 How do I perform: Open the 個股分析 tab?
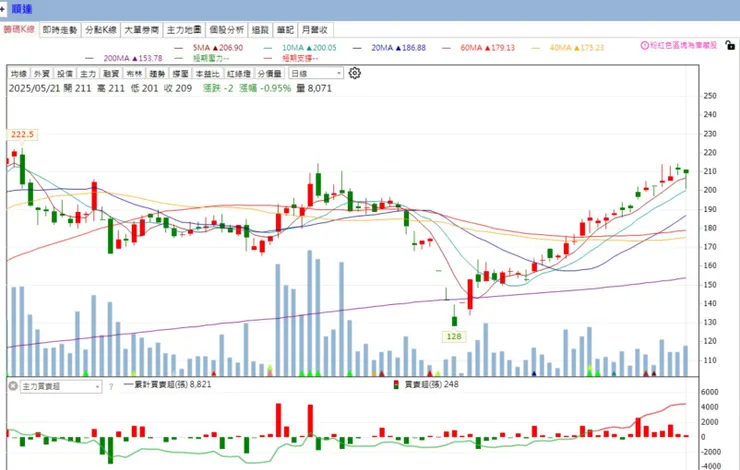coord(227,30)
